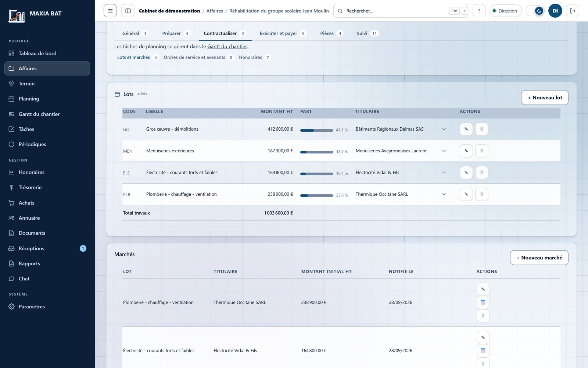588x368 pixels.
Task: Toggle the sidebar panel icon
Action: (x=128, y=11)
